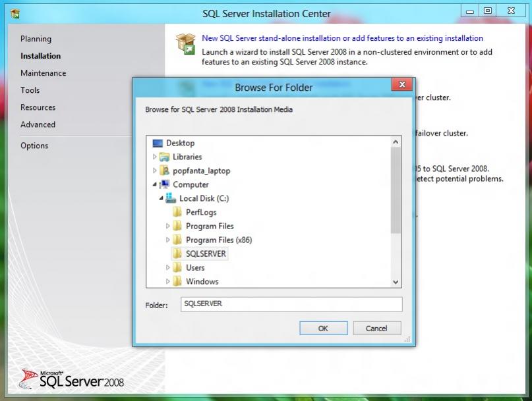The height and width of the screenshot is (401, 532).
Task: Select Local Disk (C:) in the tree
Action: pyautogui.click(x=204, y=198)
